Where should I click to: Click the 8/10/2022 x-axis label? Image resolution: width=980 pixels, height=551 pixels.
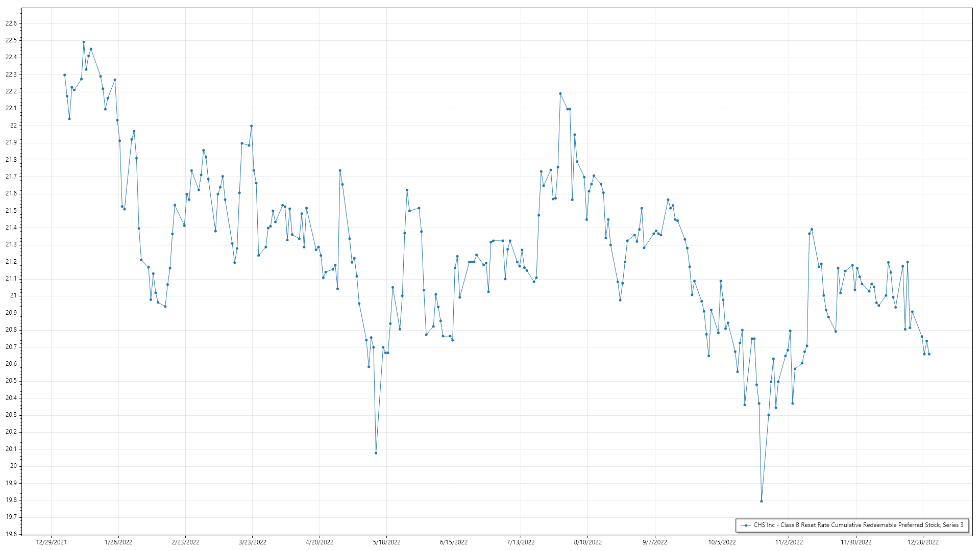coord(587,542)
